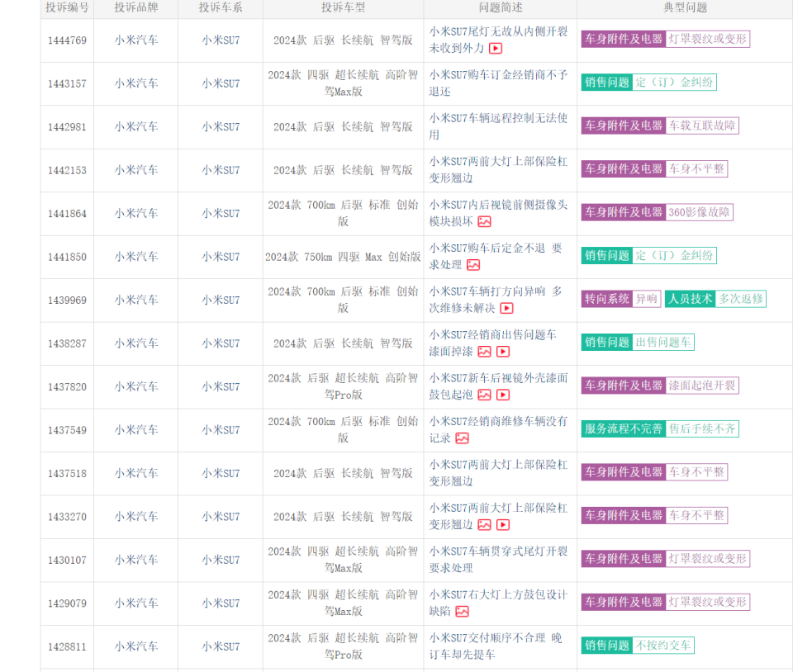This screenshot has width=793, height=672.
Task: Click the video icon for complaint 1439969
Action: point(506,308)
